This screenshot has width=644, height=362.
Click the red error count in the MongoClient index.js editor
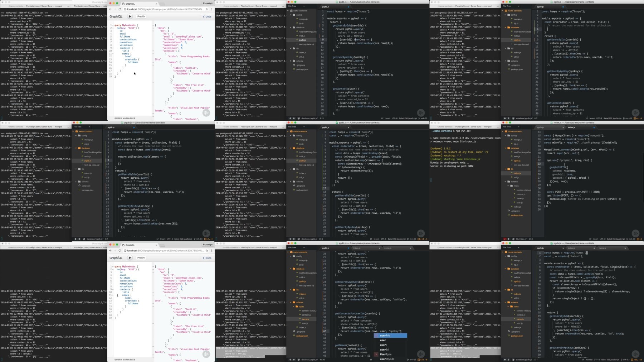click(506, 239)
